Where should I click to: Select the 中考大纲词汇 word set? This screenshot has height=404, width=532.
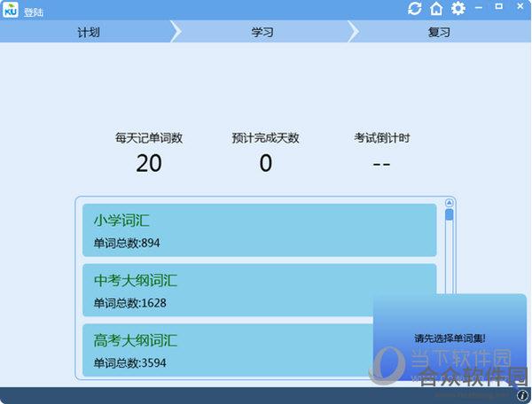coord(259,290)
